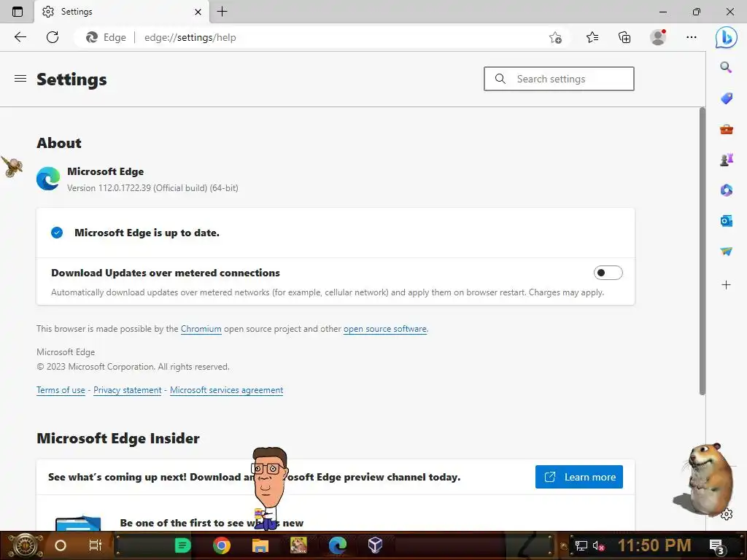The width and height of the screenshot is (747, 560).
Task: Click the 11:50 PM clock
Action: [654, 545]
